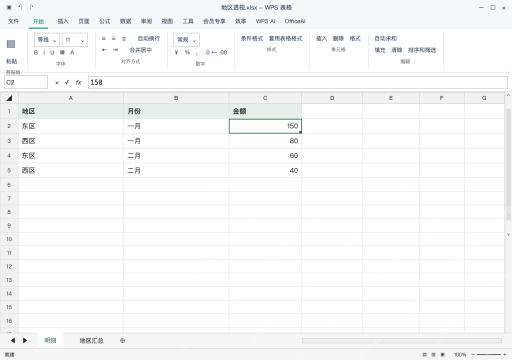Open the WPS AI tab
Image resolution: width=512 pixels, height=360 pixels.
pyautogui.click(x=265, y=21)
